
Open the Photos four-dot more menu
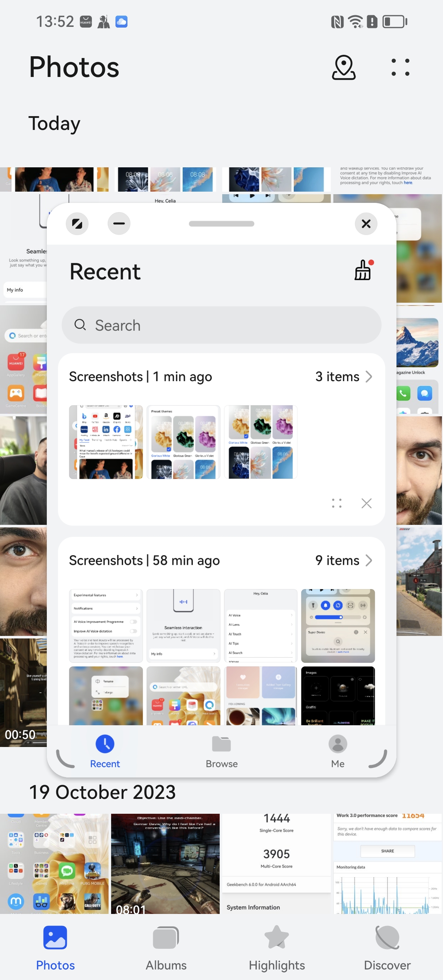pos(401,68)
